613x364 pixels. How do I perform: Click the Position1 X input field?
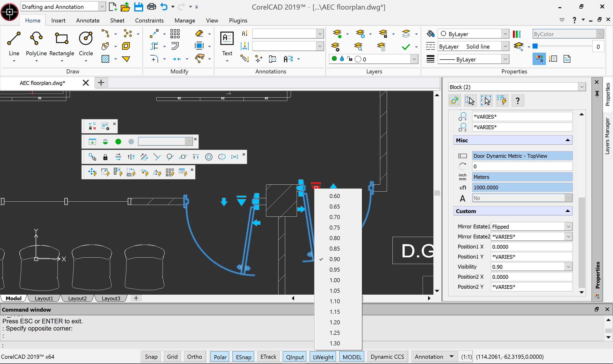[531, 247]
